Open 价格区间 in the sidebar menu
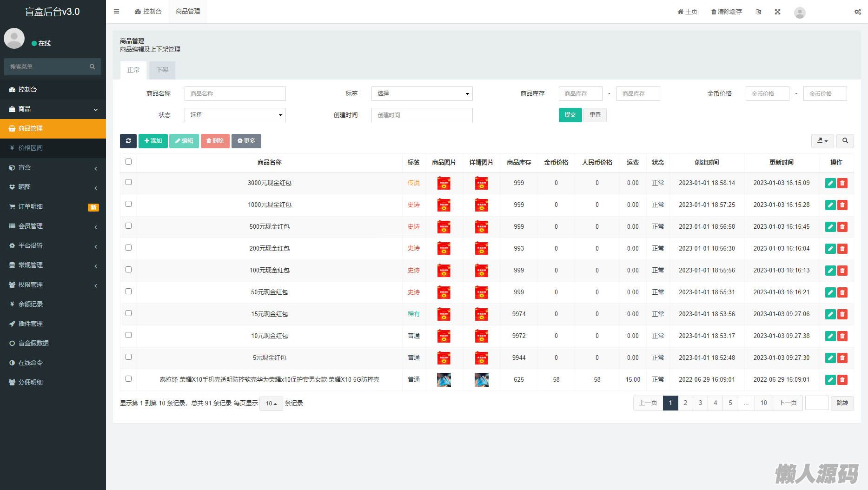Viewport: 868px width, 490px height. (x=31, y=148)
